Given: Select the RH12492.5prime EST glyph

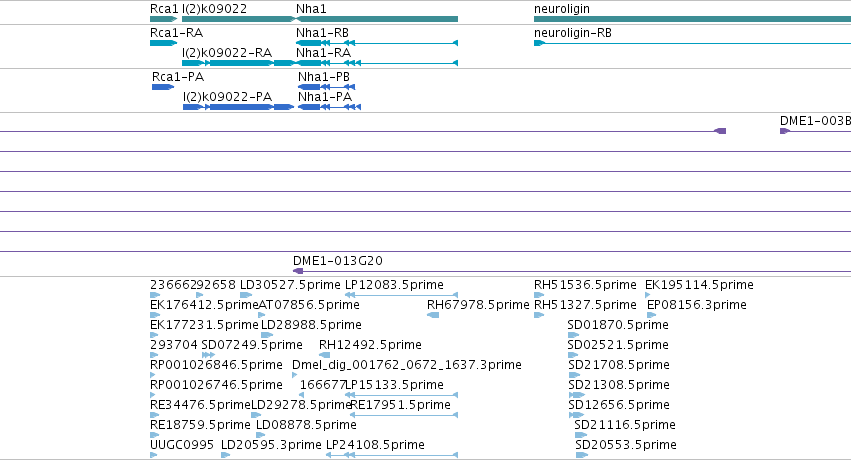Looking at the screenshot, I should pyautogui.click(x=325, y=355).
